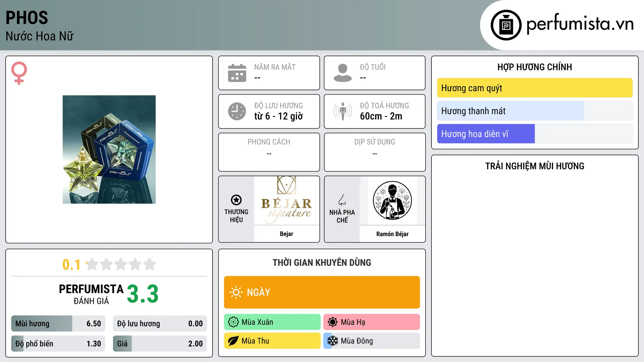
Task: Click the pink female gender symbol
Action: (x=19, y=73)
